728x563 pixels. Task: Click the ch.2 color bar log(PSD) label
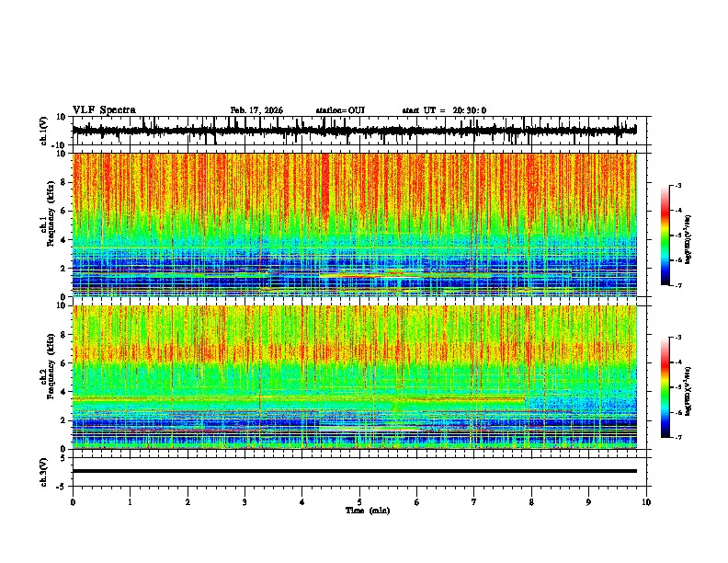688,391
